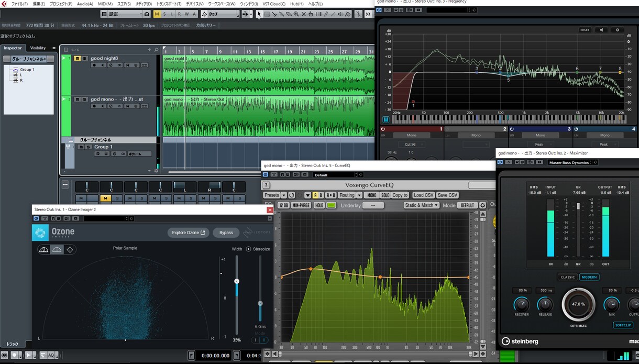Open the MIDI(M) menu
639x364 pixels.
(x=105, y=4)
